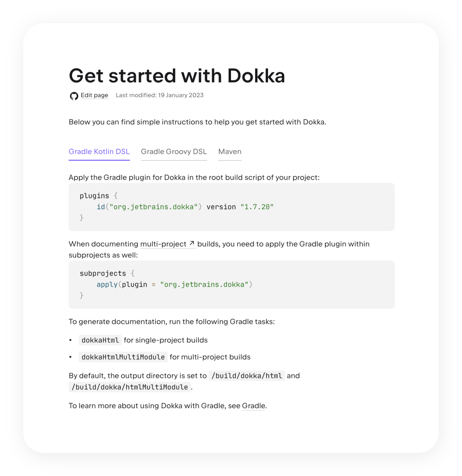Click the Last modified date text
The image size is (462, 476).
coord(159,95)
